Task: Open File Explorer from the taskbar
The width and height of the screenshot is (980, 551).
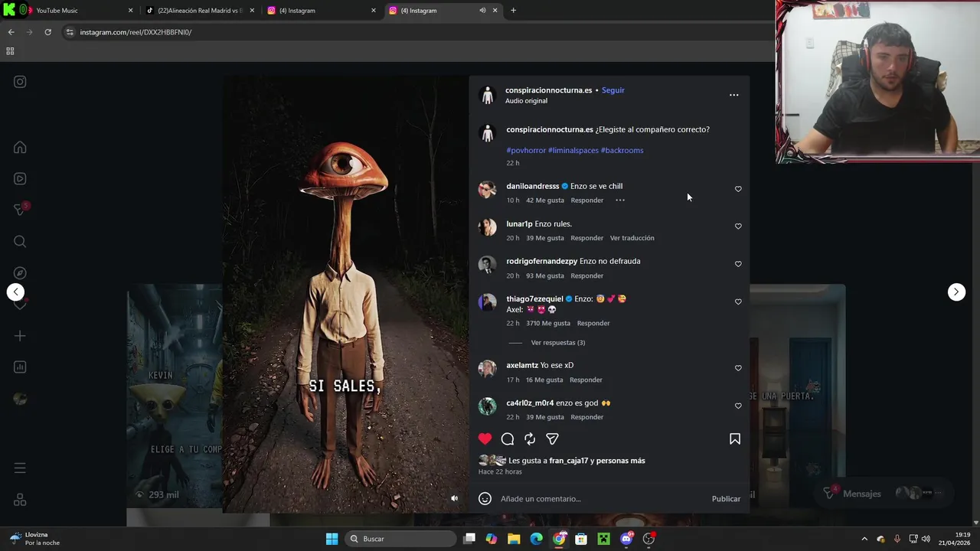Action: point(514,539)
